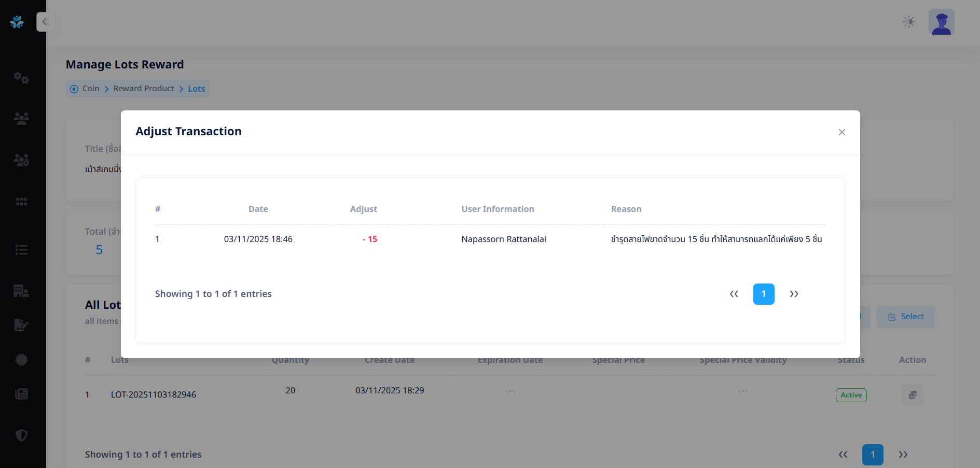Go to previous page in the dialog pagination
This screenshot has height=468, width=980.
[x=734, y=294]
